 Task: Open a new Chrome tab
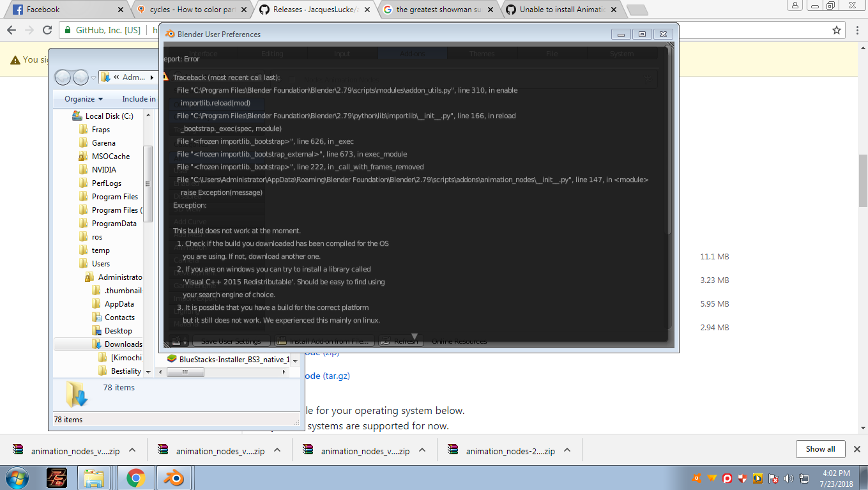(x=637, y=10)
